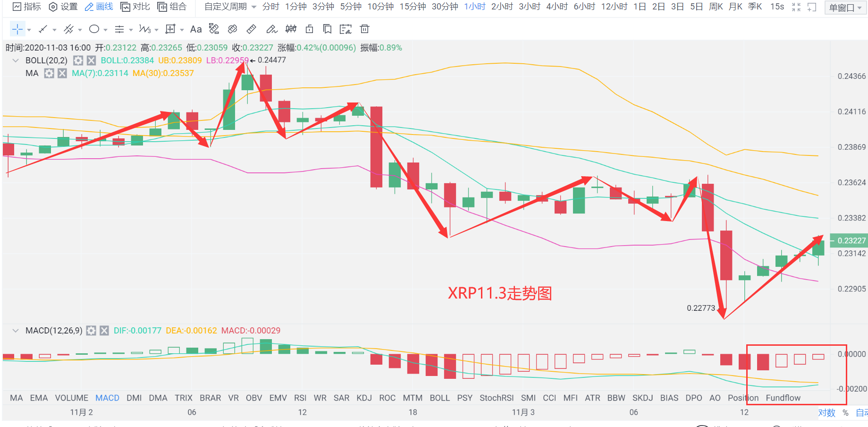
Task: Expand the wave count tool dropdown arrow
Action: point(156,30)
